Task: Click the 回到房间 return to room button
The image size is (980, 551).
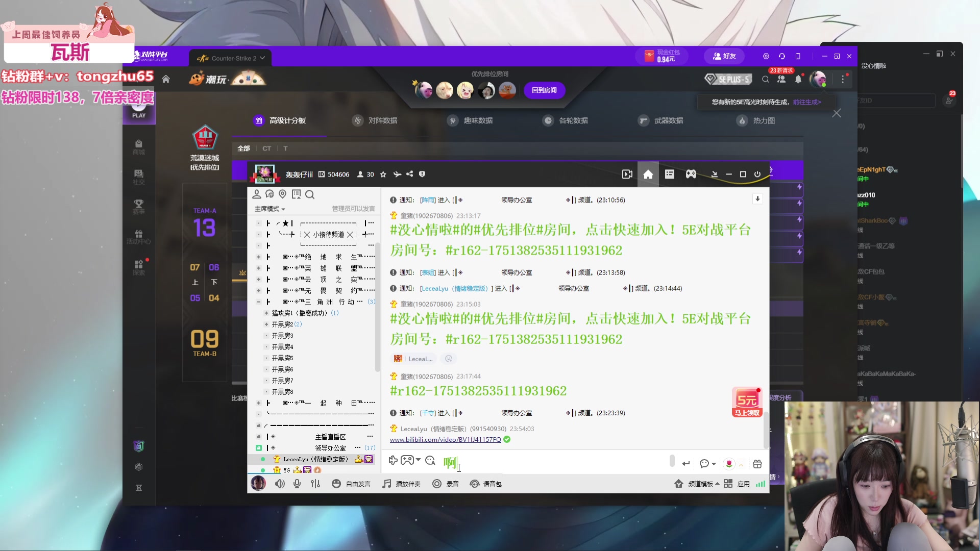Action: tap(544, 90)
